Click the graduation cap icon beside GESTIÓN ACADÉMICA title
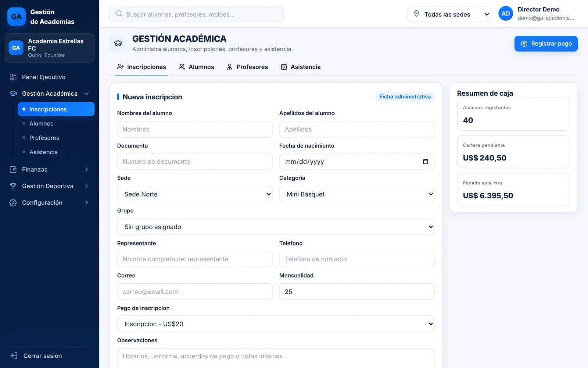Screen dimensions: 588x368 point(118,43)
